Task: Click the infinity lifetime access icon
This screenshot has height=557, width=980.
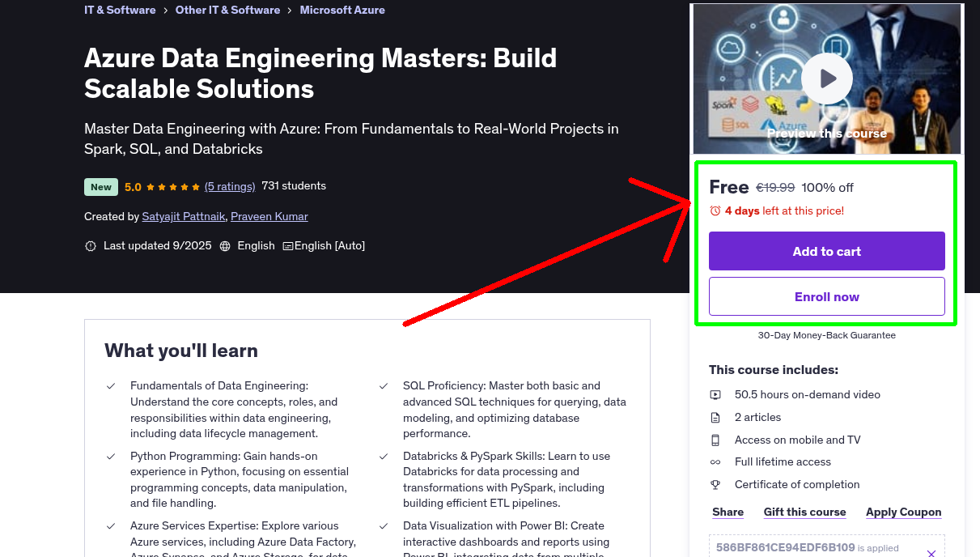Action: coord(715,462)
